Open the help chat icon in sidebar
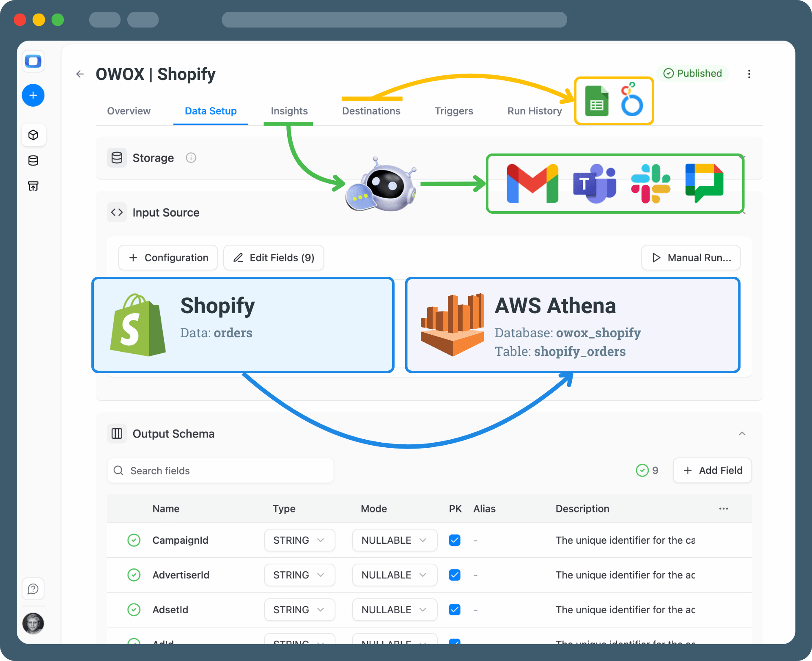This screenshot has width=812, height=661. [33, 589]
